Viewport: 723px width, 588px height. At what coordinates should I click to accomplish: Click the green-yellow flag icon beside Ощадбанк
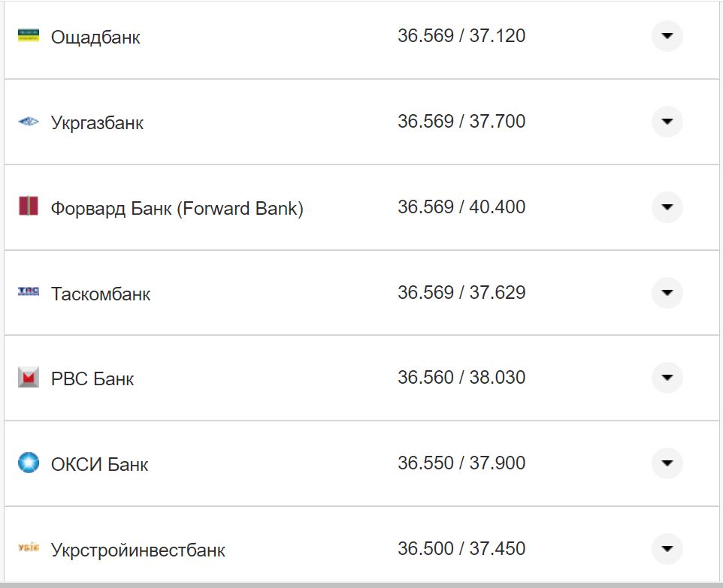(x=27, y=33)
